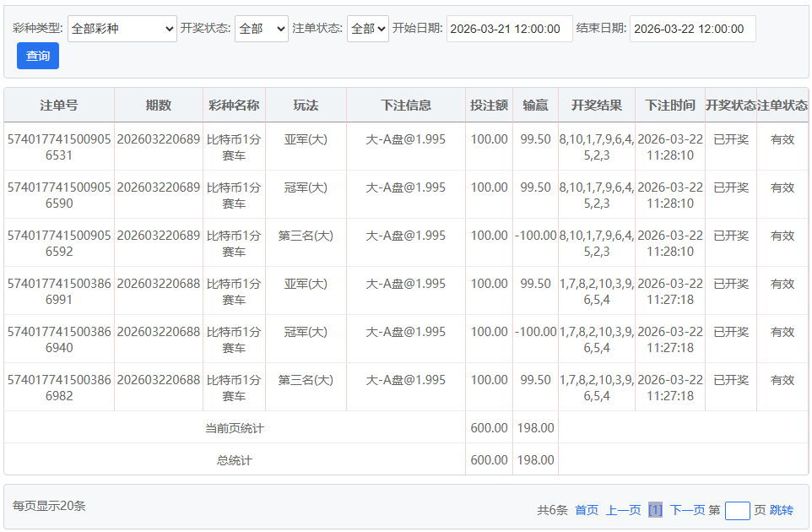Click the 上一页 link
This screenshot has width=812, height=532.
623,510
